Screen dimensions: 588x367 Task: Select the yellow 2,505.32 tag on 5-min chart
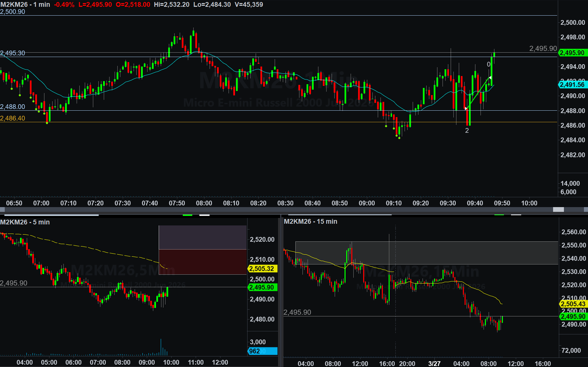[x=262, y=269]
